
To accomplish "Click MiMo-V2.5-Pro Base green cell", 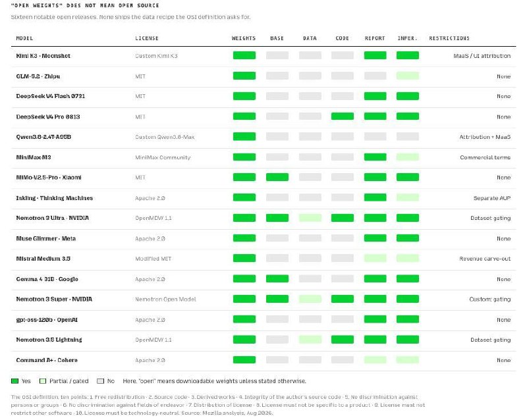I will click(x=277, y=177).
